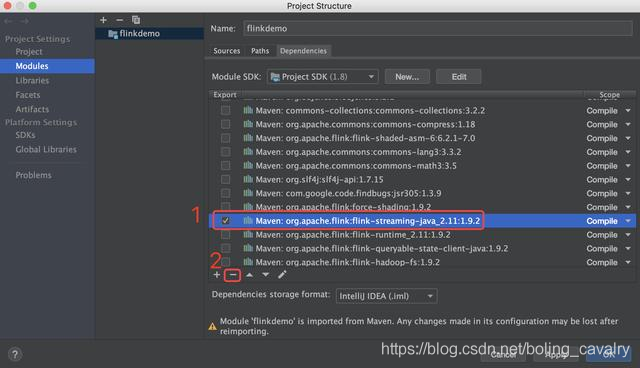Click the New... SDK button
Image resolution: width=640 pixels, height=368 pixels.
(407, 77)
